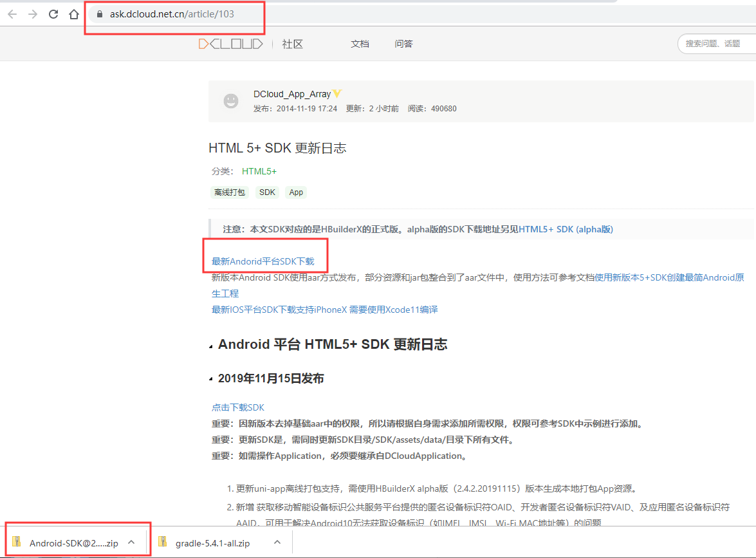756x558 pixels.
Task: Open the 文档 docs menu
Action: 360,44
